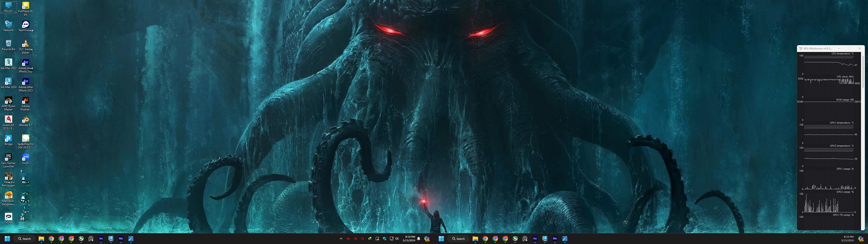The width and height of the screenshot is (868, 244).
Task: Select the Network desktop icon
Action: point(8,26)
